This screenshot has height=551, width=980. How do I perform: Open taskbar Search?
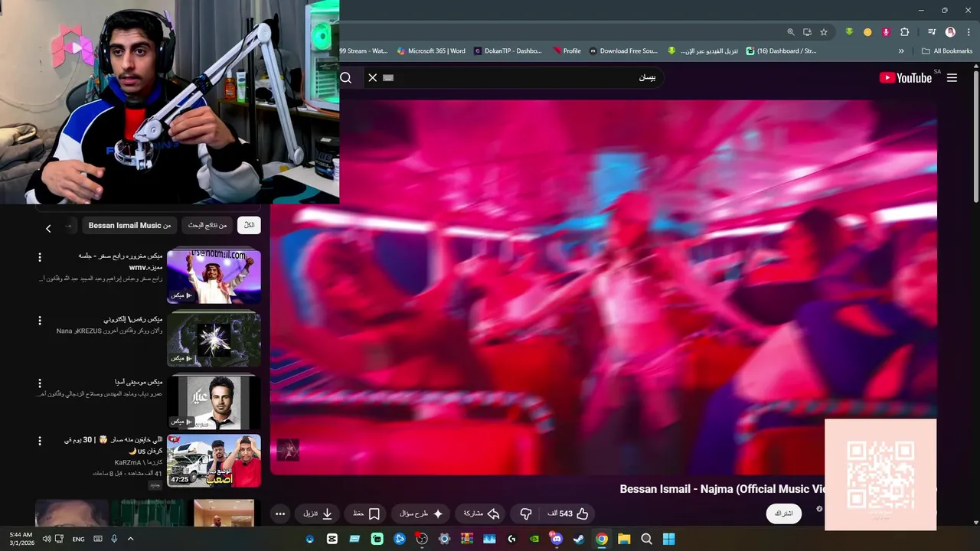coord(646,539)
